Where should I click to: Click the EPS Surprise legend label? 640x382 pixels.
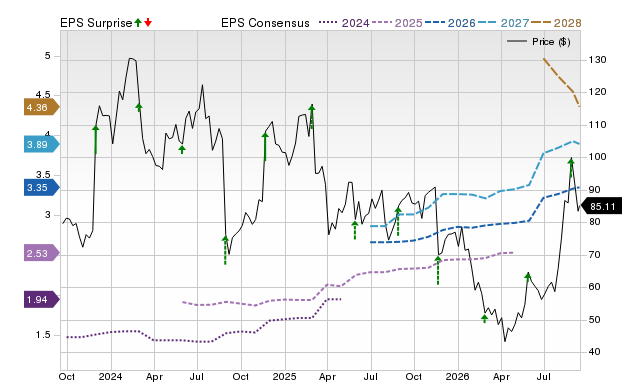click(x=96, y=23)
